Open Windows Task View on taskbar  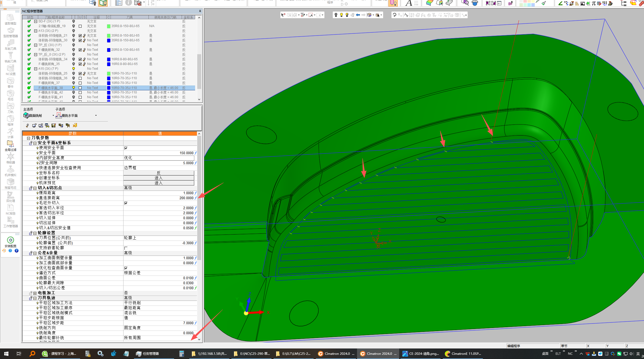tap(19, 353)
